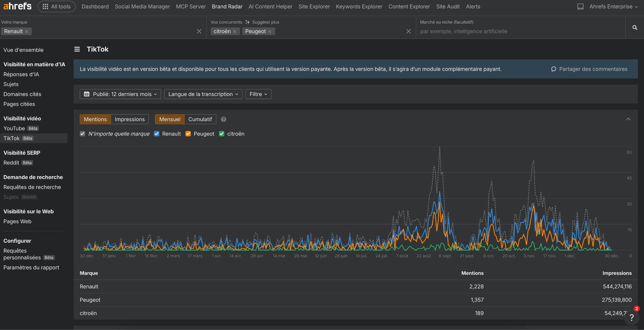Focus the Marché ou niche input field
The width and height of the screenshot is (644, 330).
point(520,31)
